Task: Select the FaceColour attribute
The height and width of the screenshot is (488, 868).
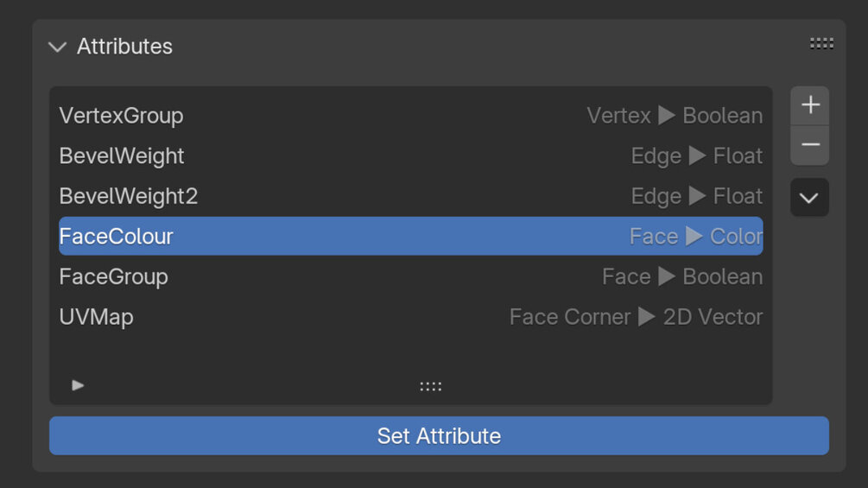Action: point(117,237)
